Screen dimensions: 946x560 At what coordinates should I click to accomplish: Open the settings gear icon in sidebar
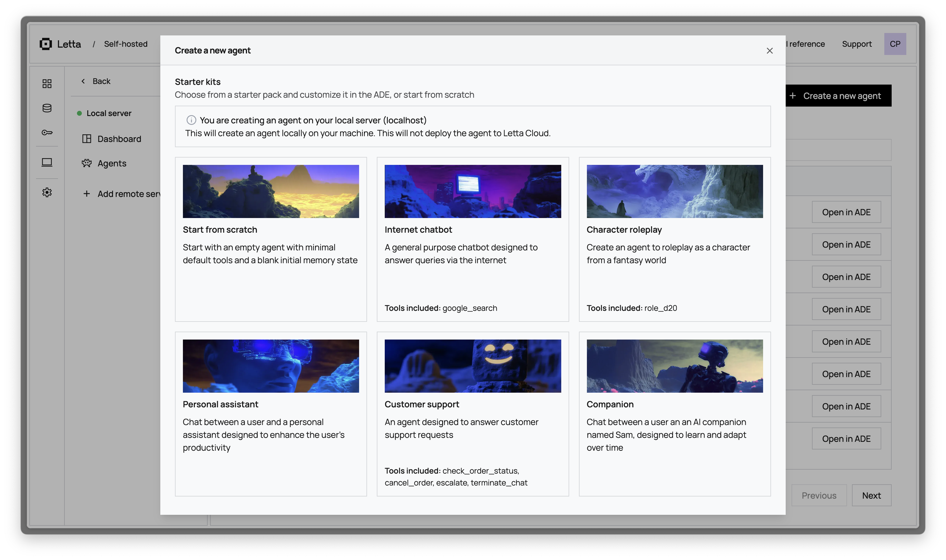[x=47, y=192]
